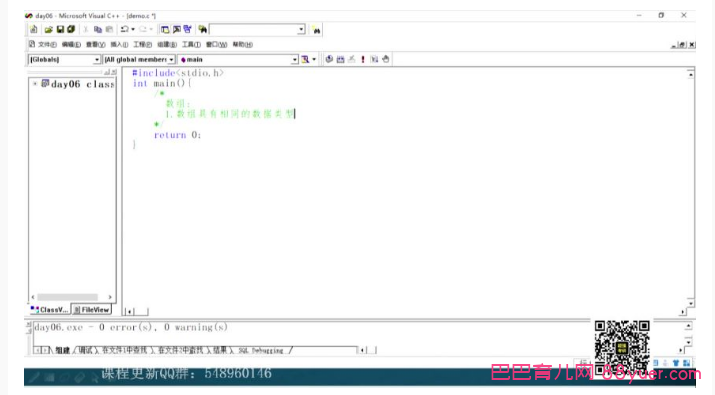Click the New Text File icon

coord(34,30)
